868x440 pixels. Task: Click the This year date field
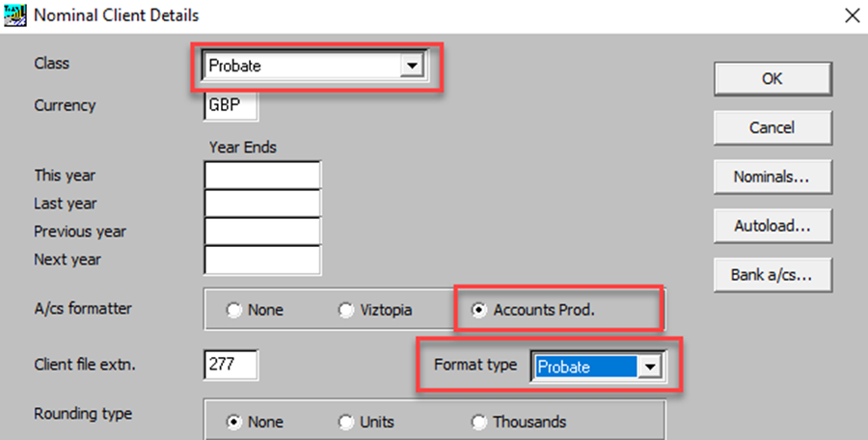click(x=262, y=175)
